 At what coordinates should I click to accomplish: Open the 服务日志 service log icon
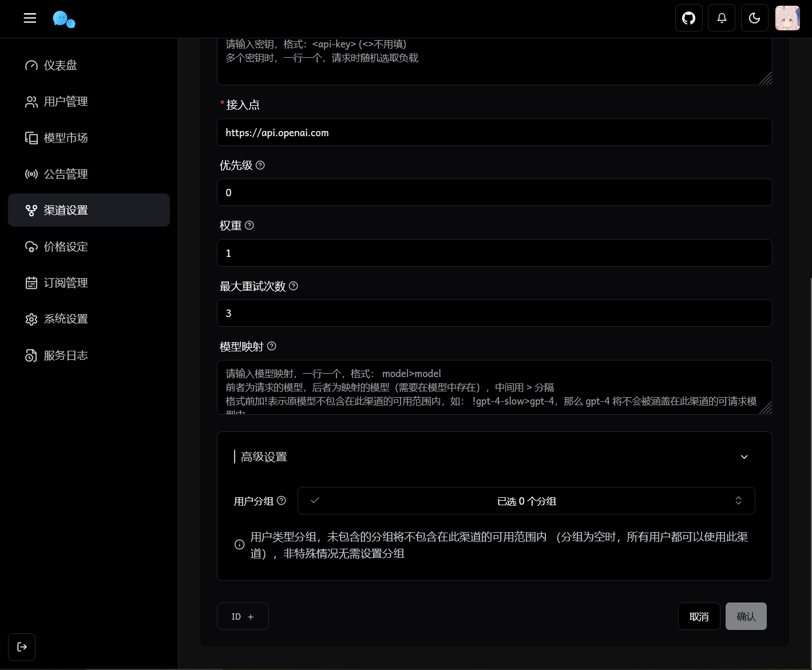click(31, 355)
